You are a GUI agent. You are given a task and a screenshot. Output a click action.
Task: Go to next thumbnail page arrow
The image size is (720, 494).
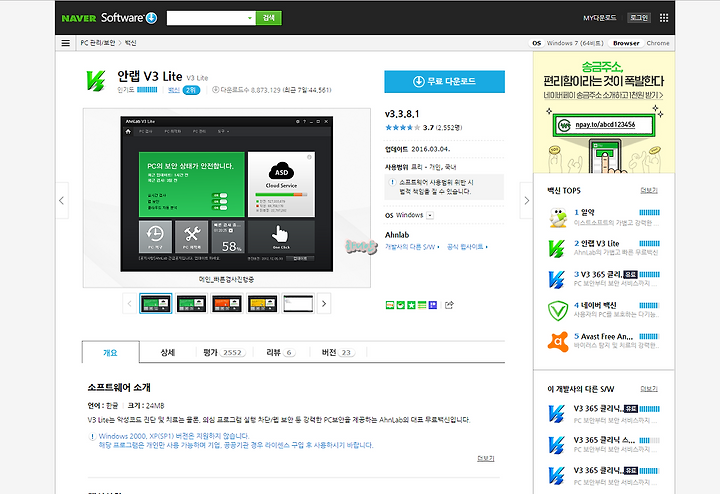point(324,303)
